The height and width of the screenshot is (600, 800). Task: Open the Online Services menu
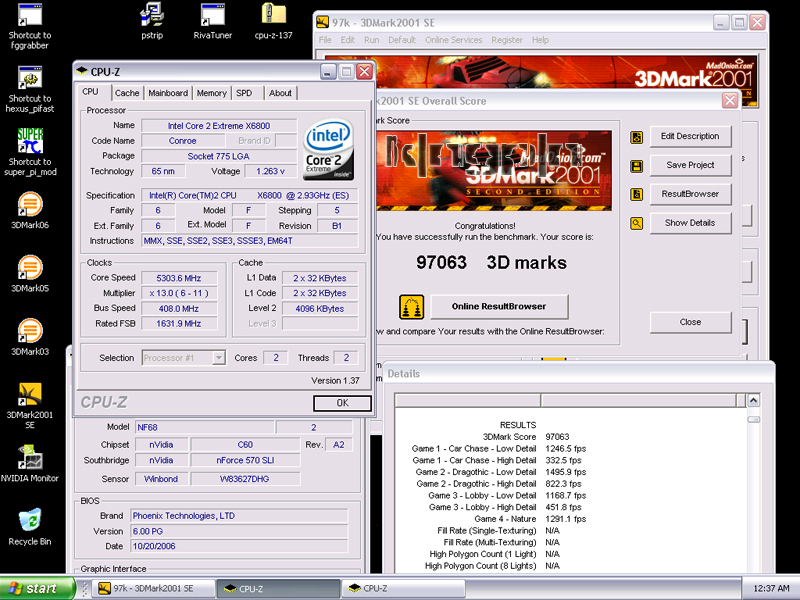[x=454, y=40]
